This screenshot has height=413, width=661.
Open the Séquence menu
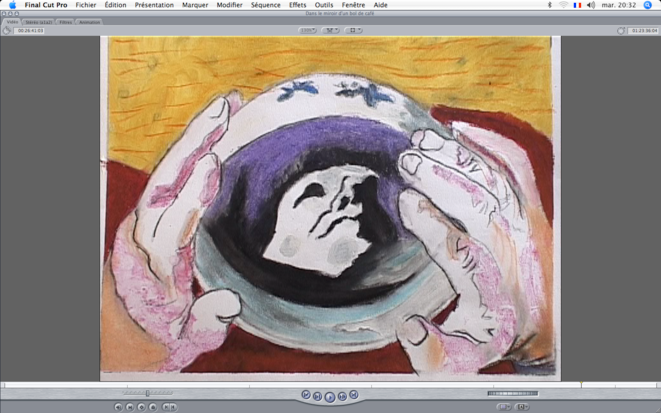point(266,5)
